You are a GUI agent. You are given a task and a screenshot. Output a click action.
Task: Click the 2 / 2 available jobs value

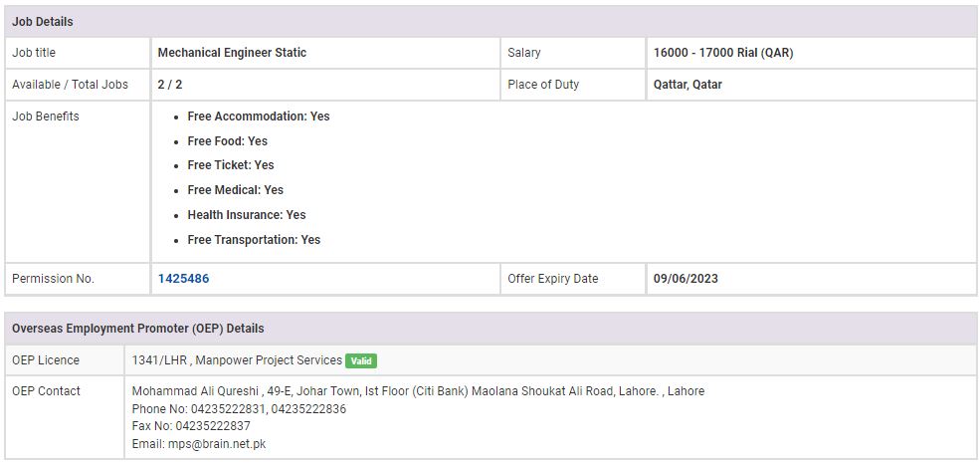[170, 85]
